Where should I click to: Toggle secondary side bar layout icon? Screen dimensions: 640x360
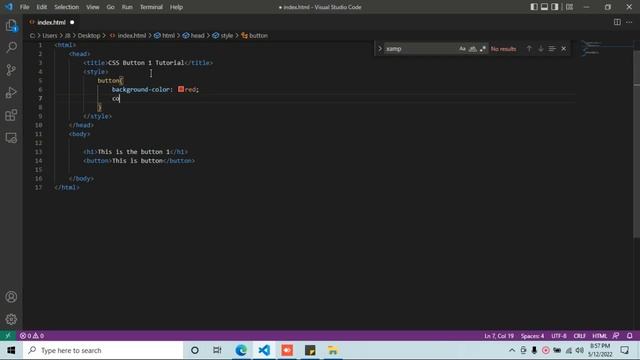[x=555, y=7]
